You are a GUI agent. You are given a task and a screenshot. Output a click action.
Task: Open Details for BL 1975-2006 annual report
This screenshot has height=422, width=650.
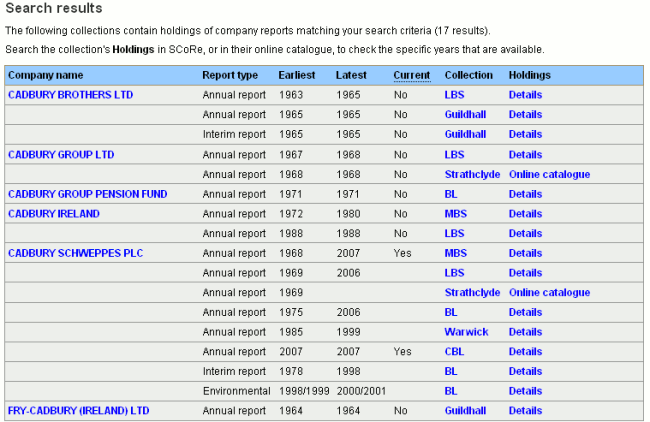525,312
